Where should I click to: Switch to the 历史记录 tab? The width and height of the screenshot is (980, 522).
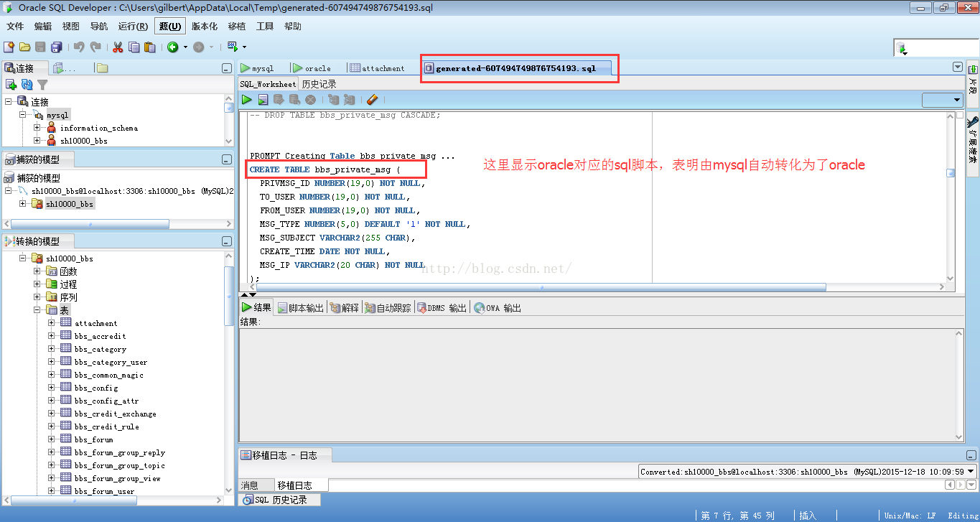319,84
